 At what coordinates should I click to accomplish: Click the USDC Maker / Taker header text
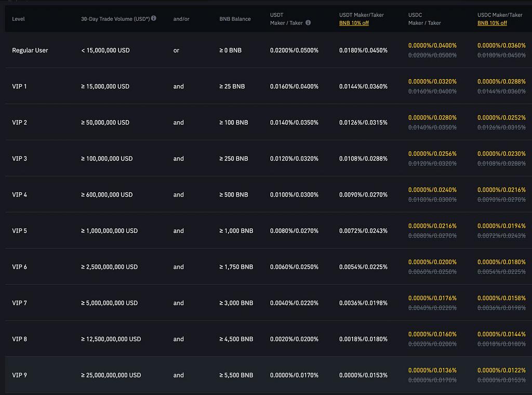point(424,19)
